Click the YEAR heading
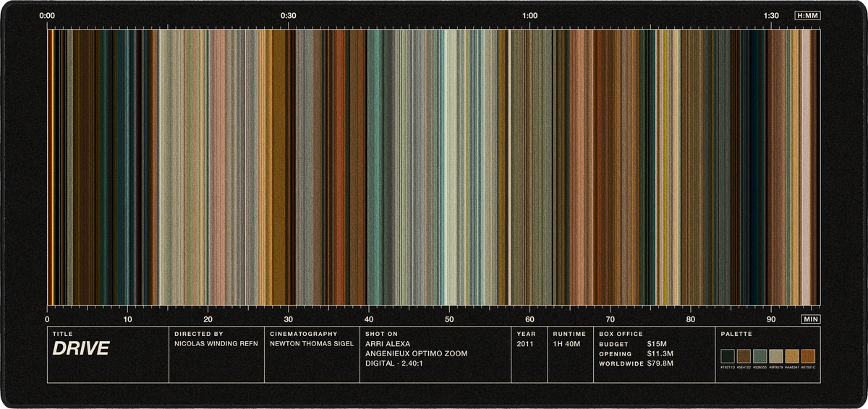 [x=527, y=334]
